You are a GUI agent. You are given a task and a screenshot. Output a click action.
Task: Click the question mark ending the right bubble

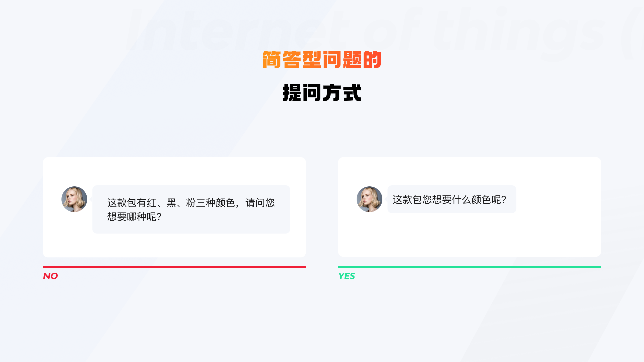504,200
